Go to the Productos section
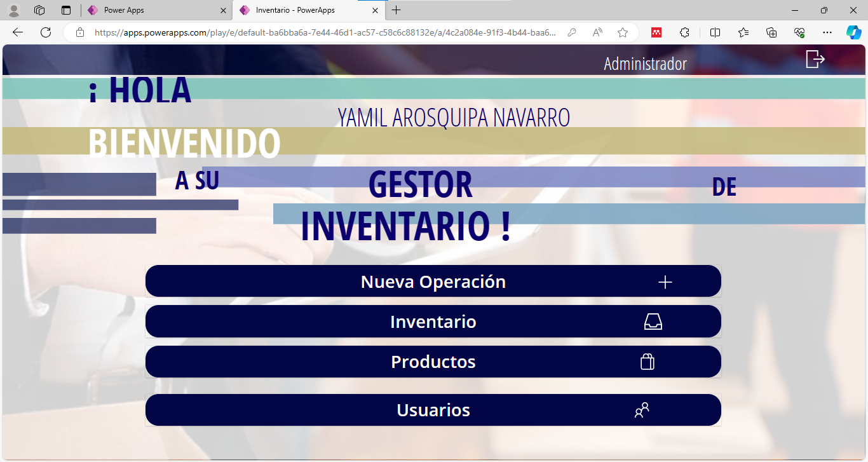 click(x=433, y=362)
